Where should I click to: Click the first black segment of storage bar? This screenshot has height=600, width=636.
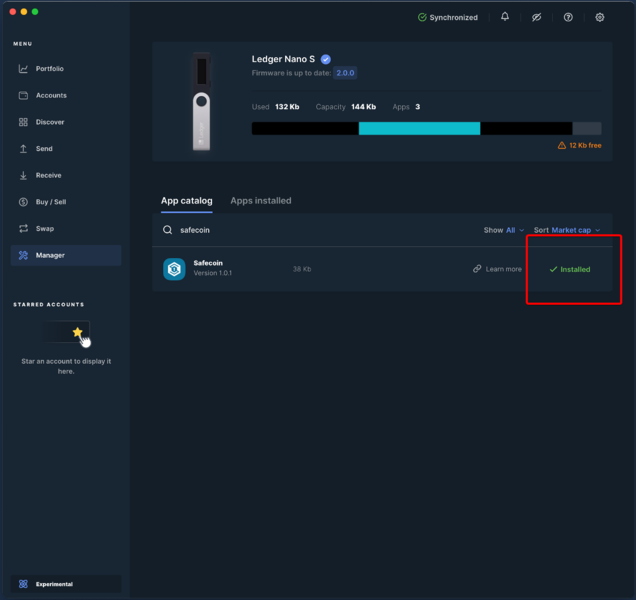click(x=305, y=129)
